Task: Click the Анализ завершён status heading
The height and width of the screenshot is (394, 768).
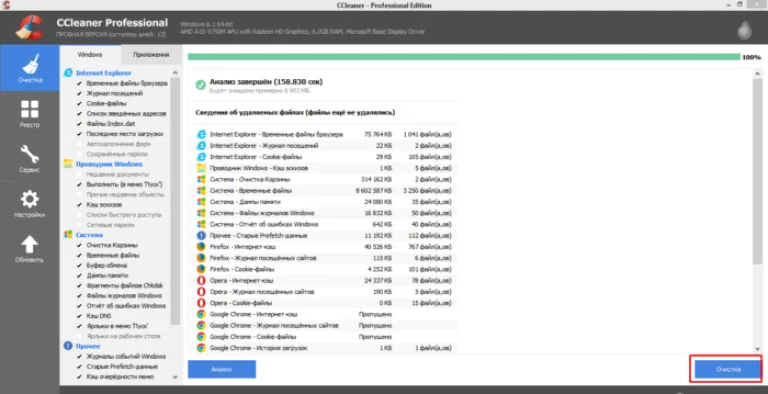Action: click(x=266, y=82)
